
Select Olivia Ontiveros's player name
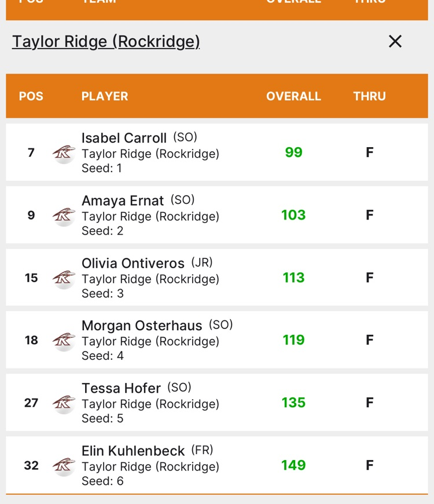click(133, 263)
